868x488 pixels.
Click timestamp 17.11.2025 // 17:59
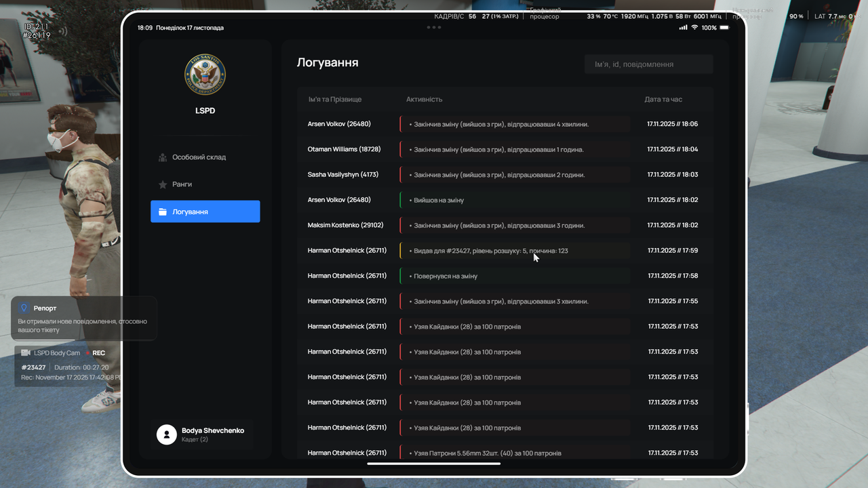click(672, 251)
